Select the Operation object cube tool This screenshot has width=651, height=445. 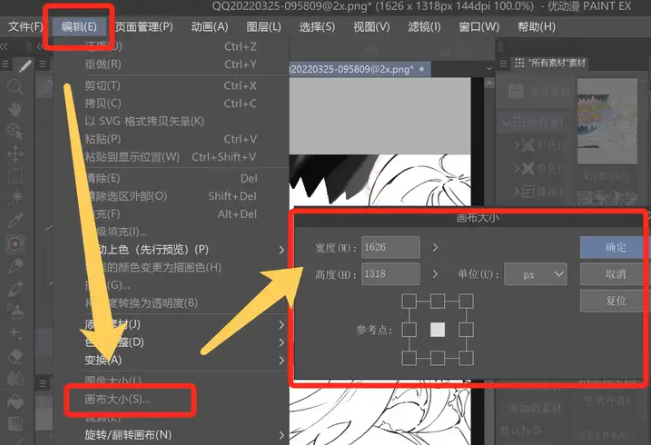(15, 131)
